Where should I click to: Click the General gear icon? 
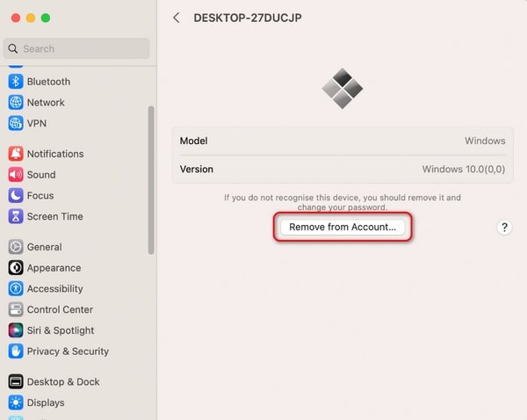[16, 247]
